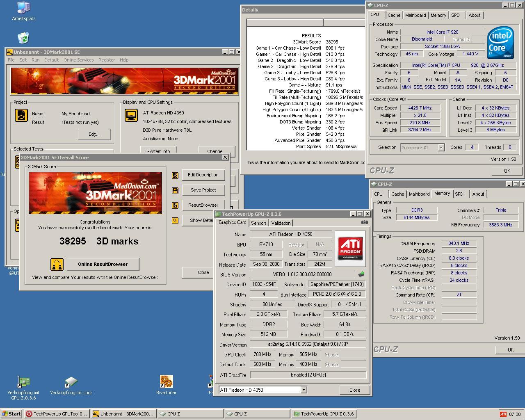Switch to Cache tab in top CPU-Z

pos(394,15)
